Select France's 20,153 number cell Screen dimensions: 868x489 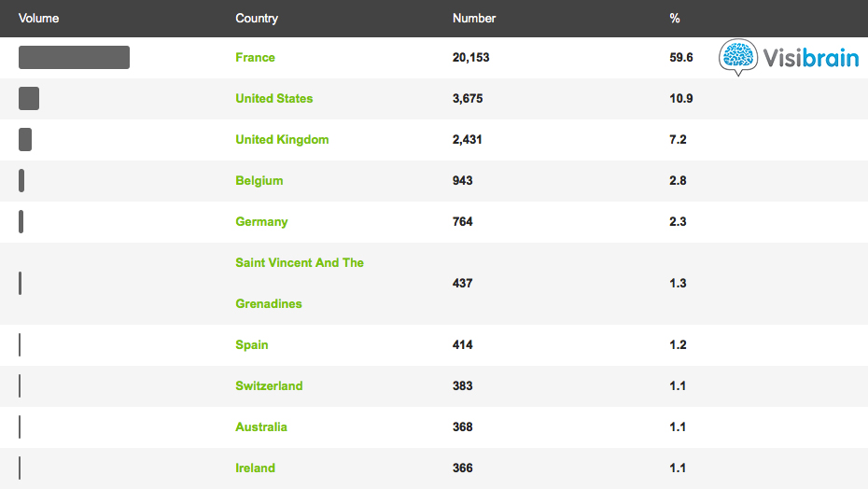(x=470, y=58)
